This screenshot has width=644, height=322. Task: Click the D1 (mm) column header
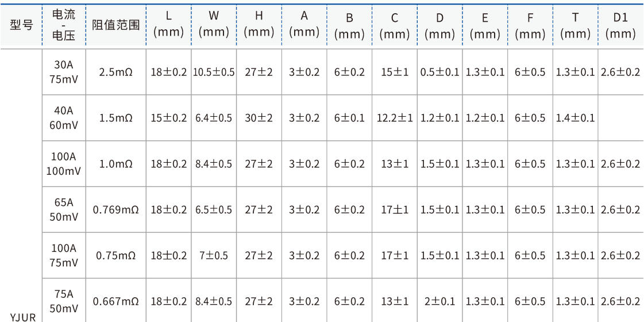click(x=620, y=26)
